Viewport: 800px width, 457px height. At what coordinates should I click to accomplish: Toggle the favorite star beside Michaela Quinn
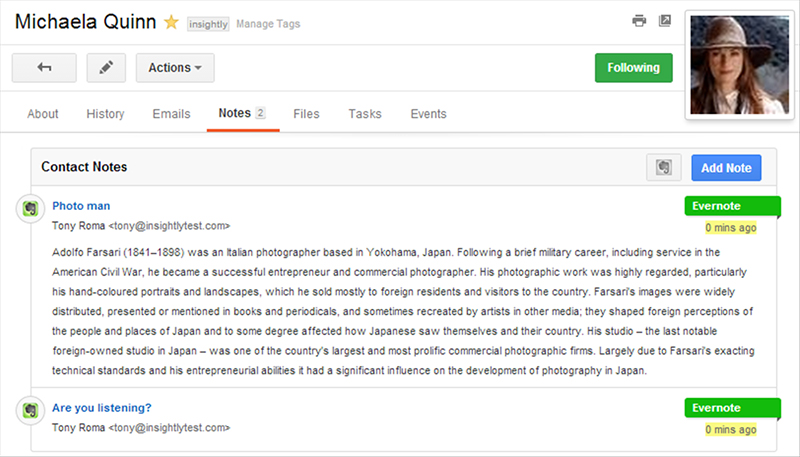172,22
